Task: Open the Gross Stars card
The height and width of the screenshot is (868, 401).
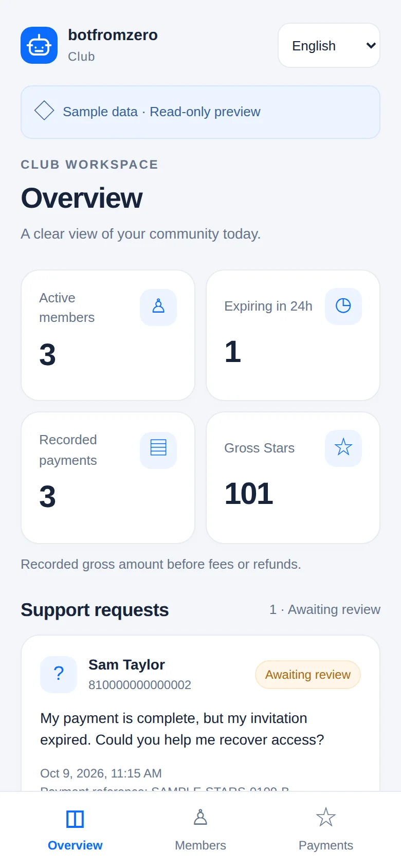Action: (x=293, y=478)
